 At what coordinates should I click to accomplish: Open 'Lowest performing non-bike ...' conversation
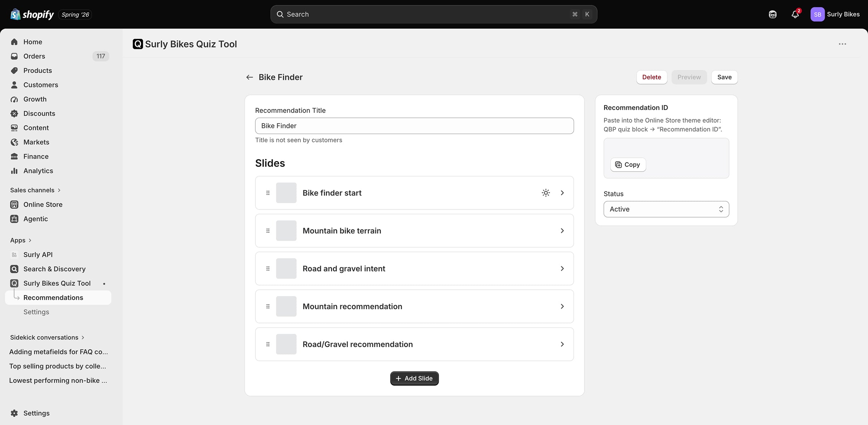58,380
